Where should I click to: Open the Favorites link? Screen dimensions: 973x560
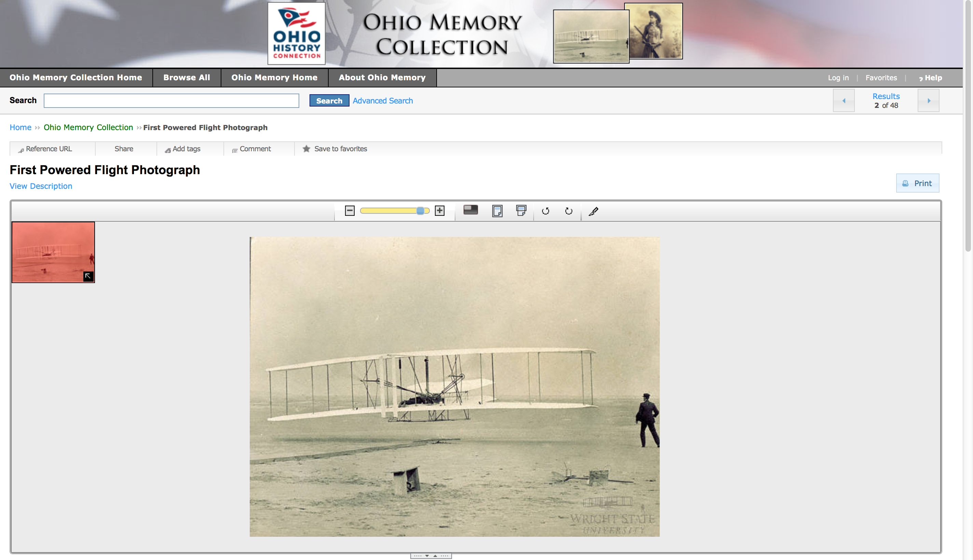click(x=881, y=78)
